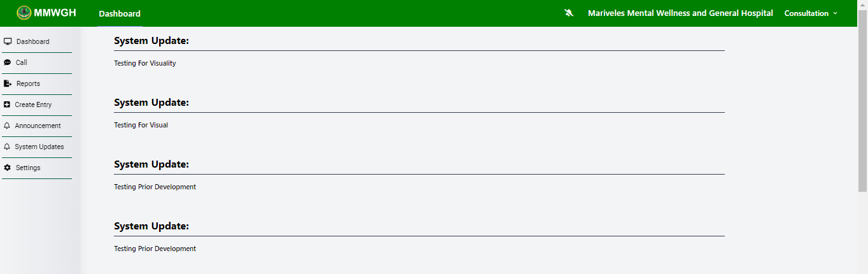Click the plus icon beside Create Entry
The image size is (868, 274).
coord(7,105)
